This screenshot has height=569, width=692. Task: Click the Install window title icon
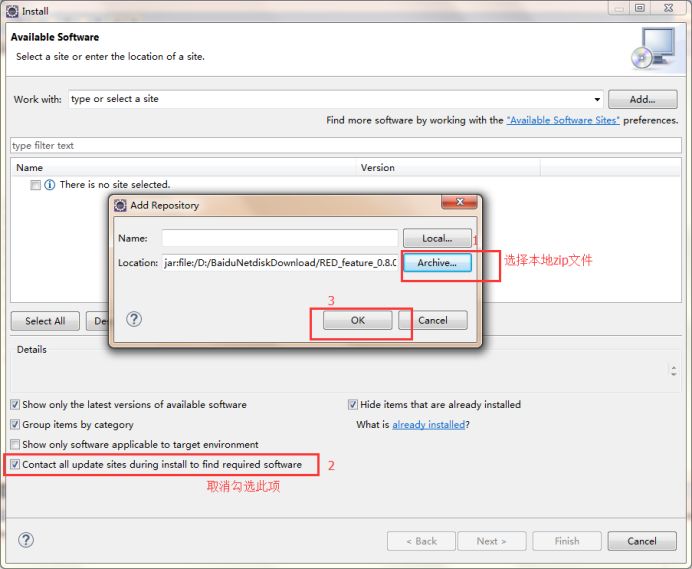[12, 11]
